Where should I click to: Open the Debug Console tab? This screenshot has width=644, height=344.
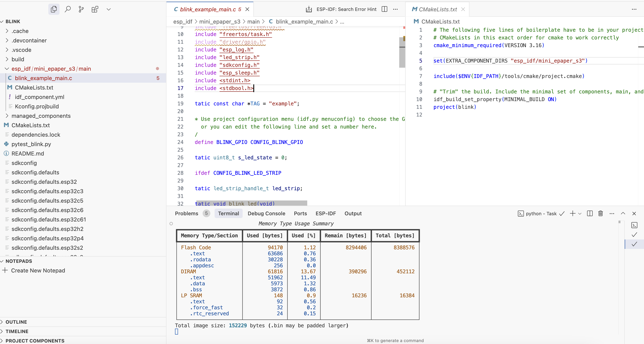[x=266, y=213]
